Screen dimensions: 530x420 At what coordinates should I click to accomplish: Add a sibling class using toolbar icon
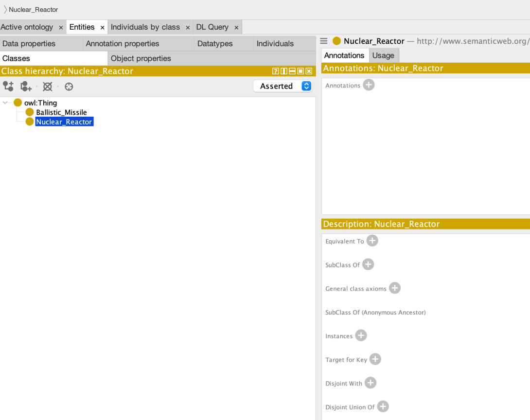click(x=24, y=86)
